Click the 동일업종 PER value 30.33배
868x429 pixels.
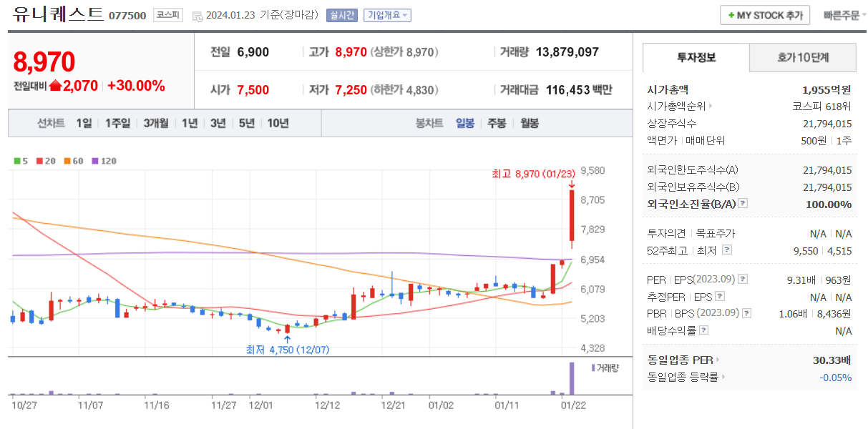[832, 360]
